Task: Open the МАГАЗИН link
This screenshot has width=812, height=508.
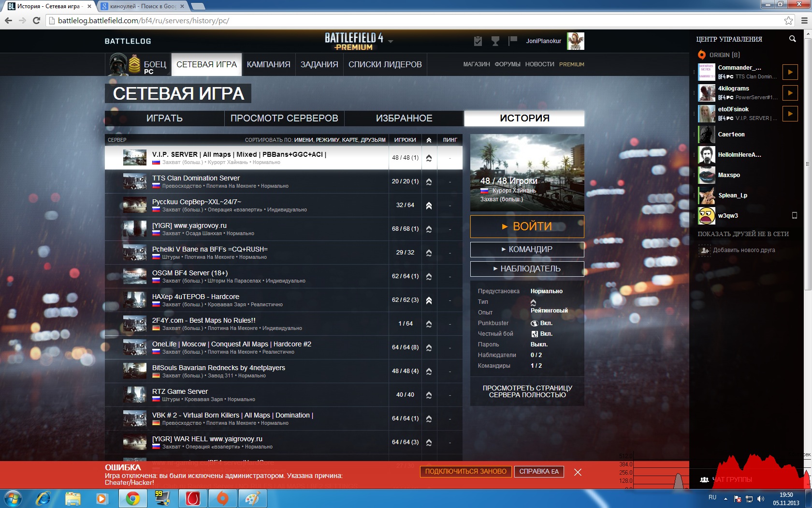Action: [477, 64]
